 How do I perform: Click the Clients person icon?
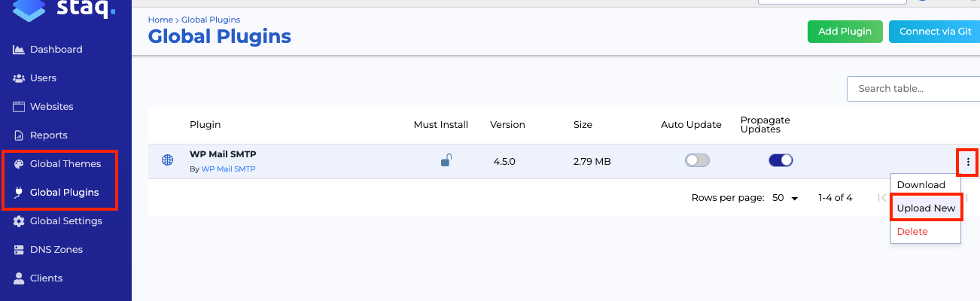pos(20,278)
